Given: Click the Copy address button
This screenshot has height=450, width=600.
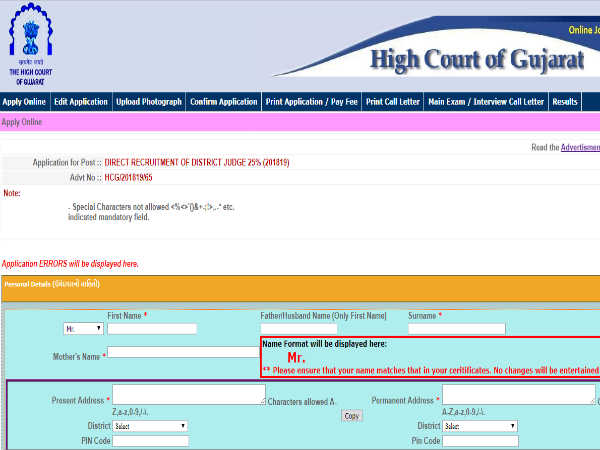Looking at the screenshot, I should 352,416.
